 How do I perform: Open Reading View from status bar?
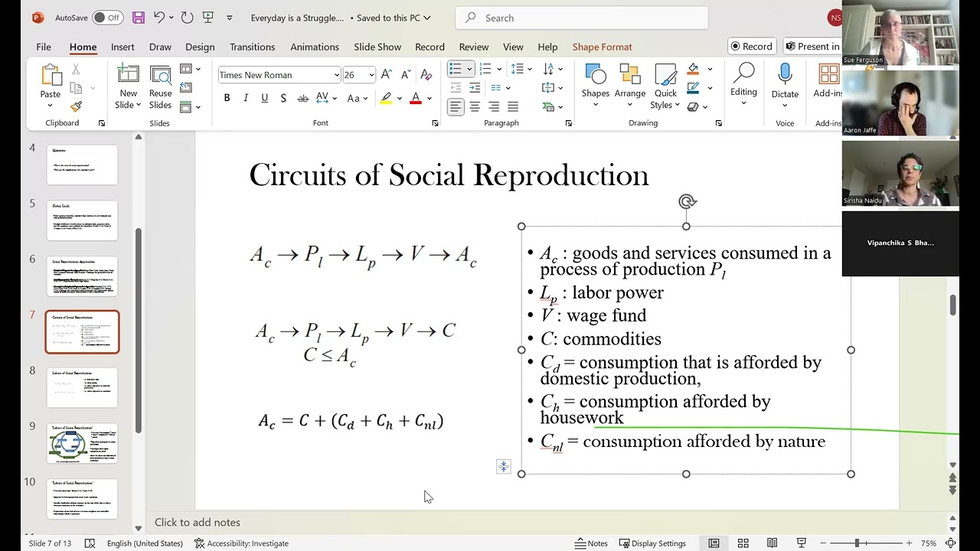coord(772,543)
